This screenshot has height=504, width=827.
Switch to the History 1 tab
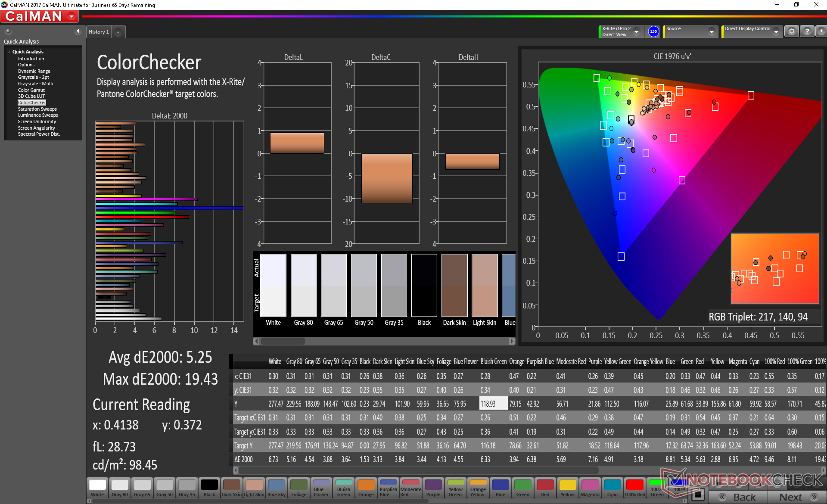pyautogui.click(x=99, y=32)
